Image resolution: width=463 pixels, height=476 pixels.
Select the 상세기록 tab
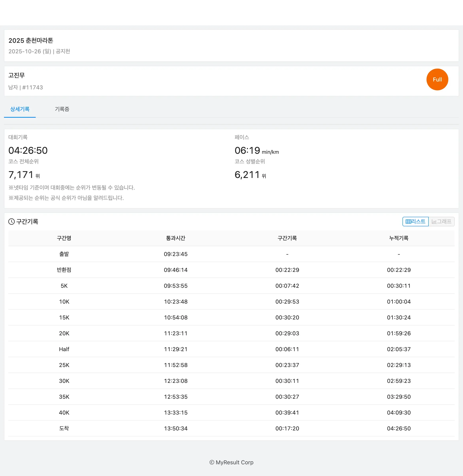point(20,109)
